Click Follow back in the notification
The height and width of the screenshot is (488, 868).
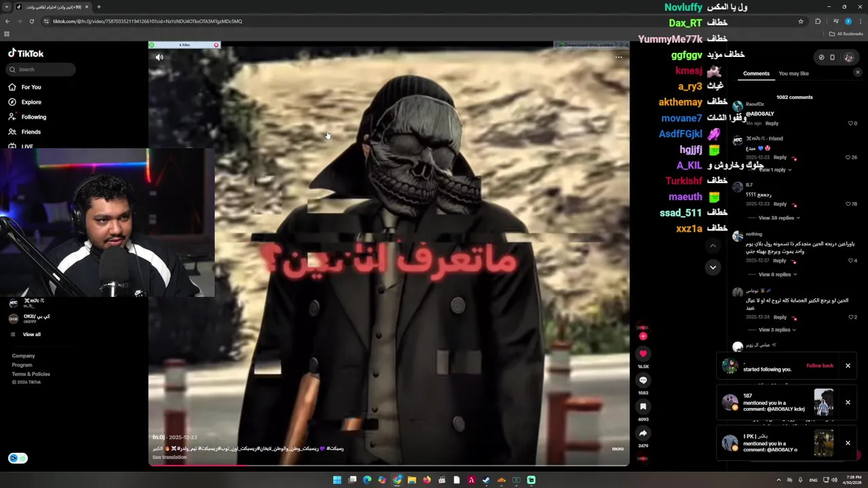[820, 365]
